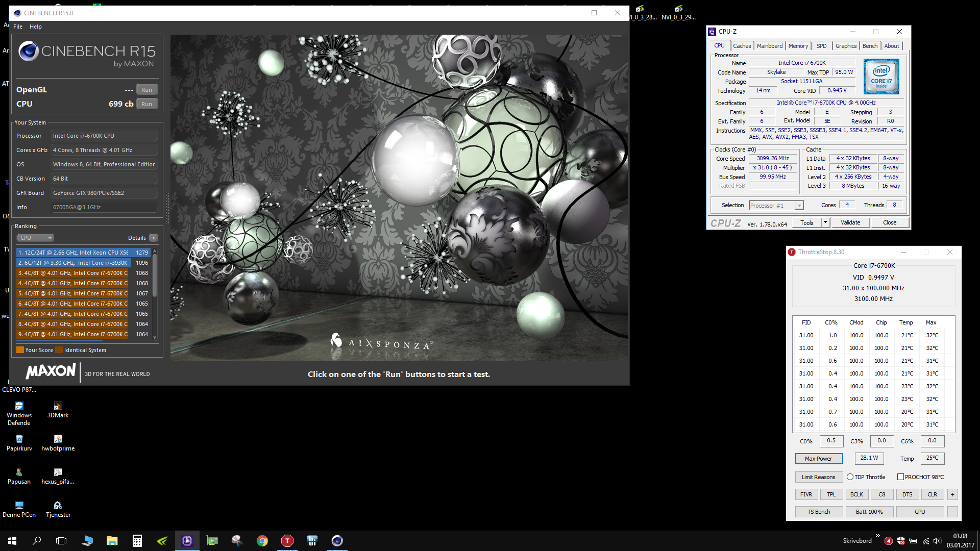Click the minus button in ThrottleStop
This screenshot has height=551, width=980.
pyautogui.click(x=952, y=512)
